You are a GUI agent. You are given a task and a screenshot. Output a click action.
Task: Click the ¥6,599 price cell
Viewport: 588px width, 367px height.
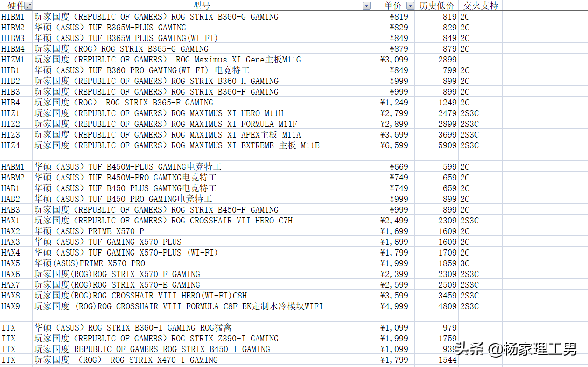393,145
